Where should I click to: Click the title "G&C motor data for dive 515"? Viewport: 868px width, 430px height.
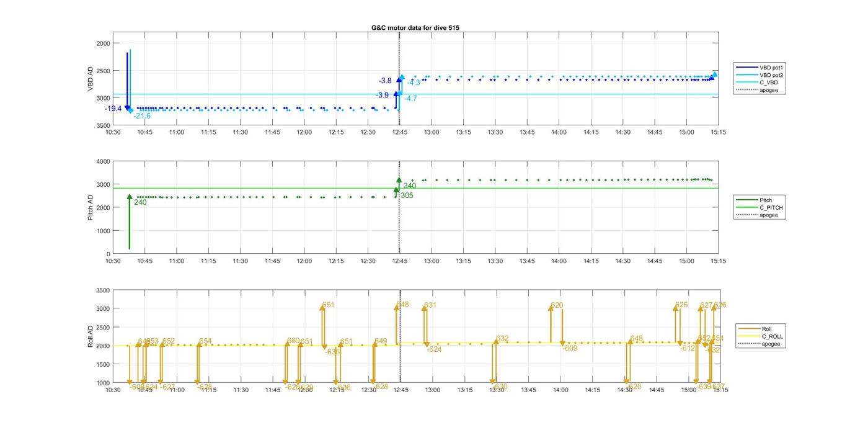415,28
